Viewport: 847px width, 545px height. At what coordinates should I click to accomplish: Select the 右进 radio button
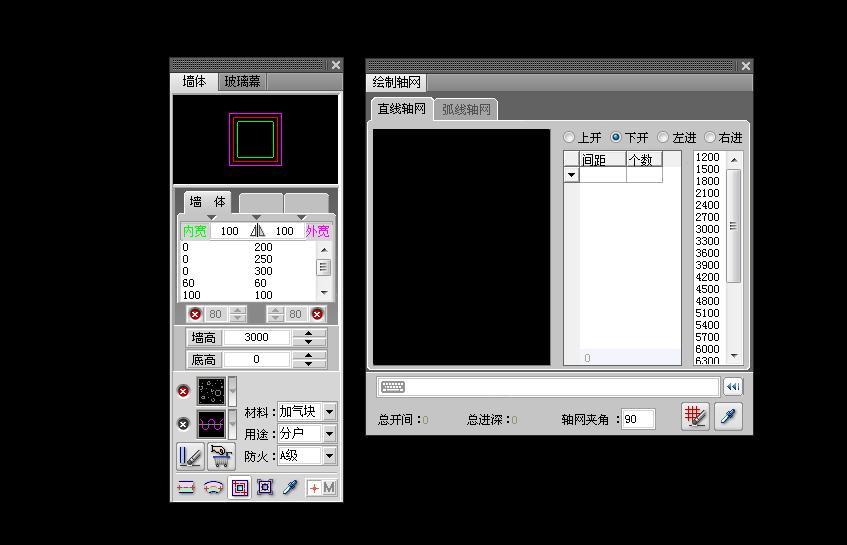click(710, 137)
